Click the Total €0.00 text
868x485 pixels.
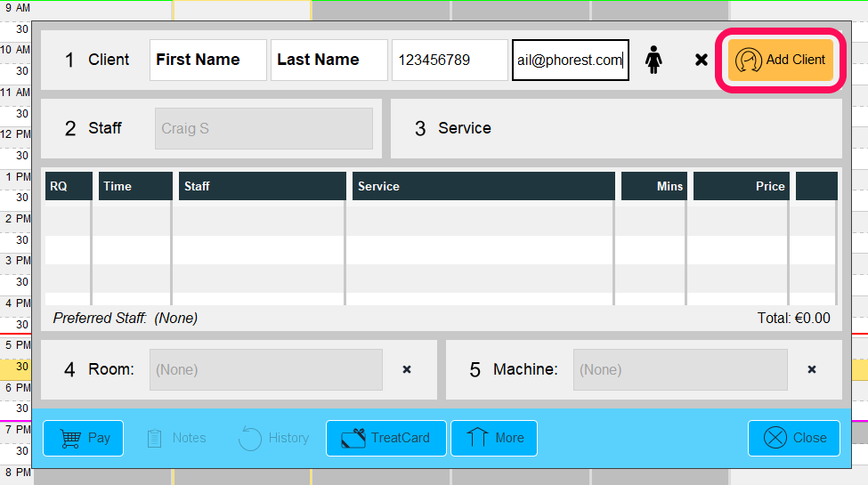793,319
